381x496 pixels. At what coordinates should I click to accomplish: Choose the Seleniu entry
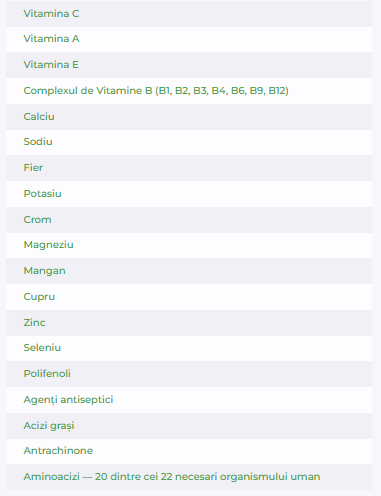pos(189,348)
